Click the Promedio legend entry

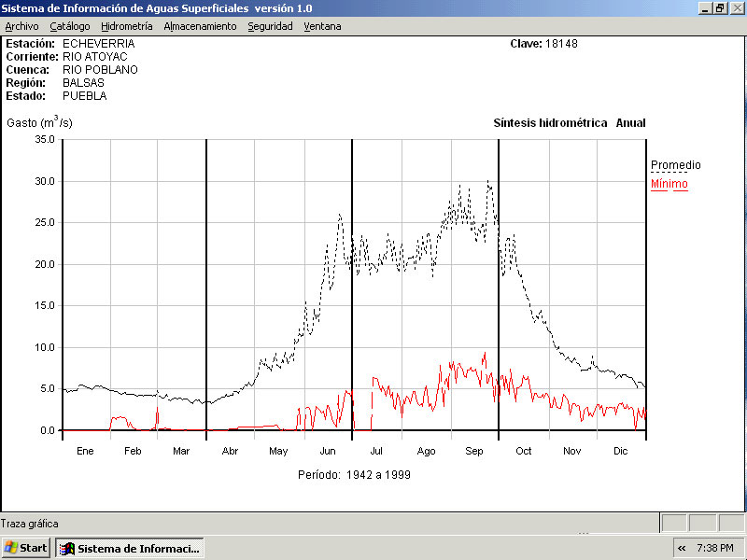coord(675,165)
